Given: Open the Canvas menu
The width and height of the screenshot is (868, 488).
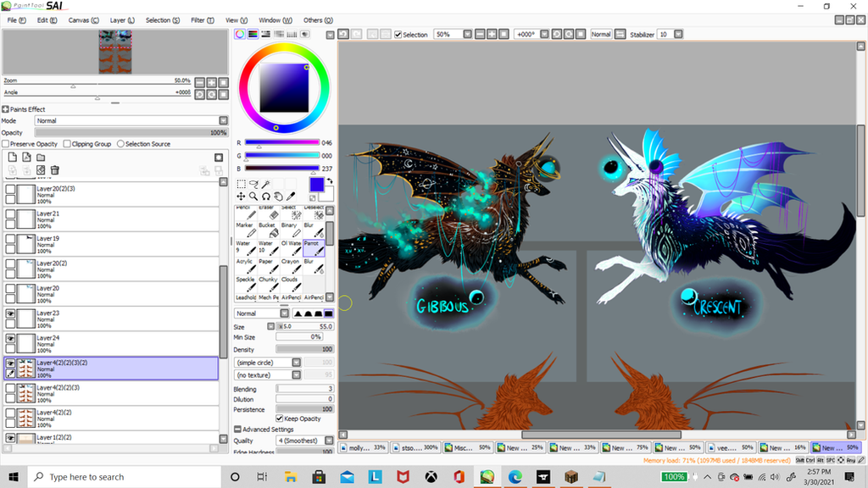Looking at the screenshot, I should (84, 20).
